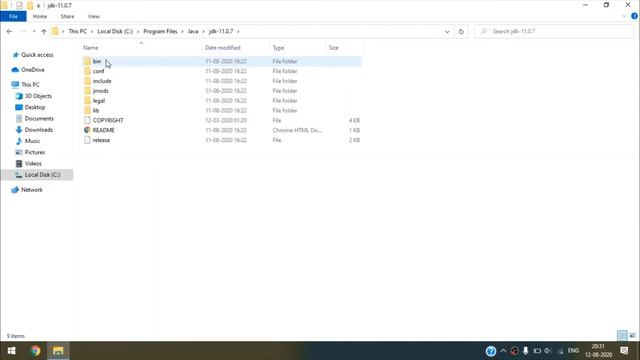Navigate to Local Disk (C:) breadcrumb
Image resolution: width=640 pixels, height=360 pixels.
tap(115, 31)
